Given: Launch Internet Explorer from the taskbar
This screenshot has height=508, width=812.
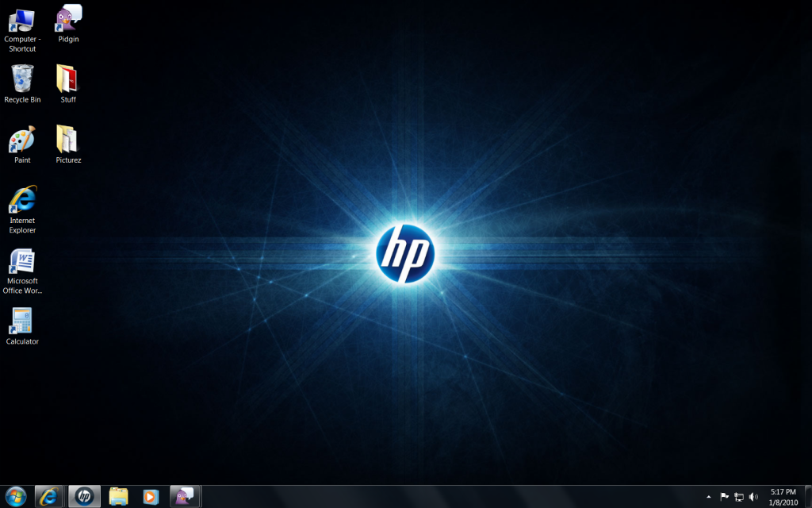Looking at the screenshot, I should (x=48, y=497).
